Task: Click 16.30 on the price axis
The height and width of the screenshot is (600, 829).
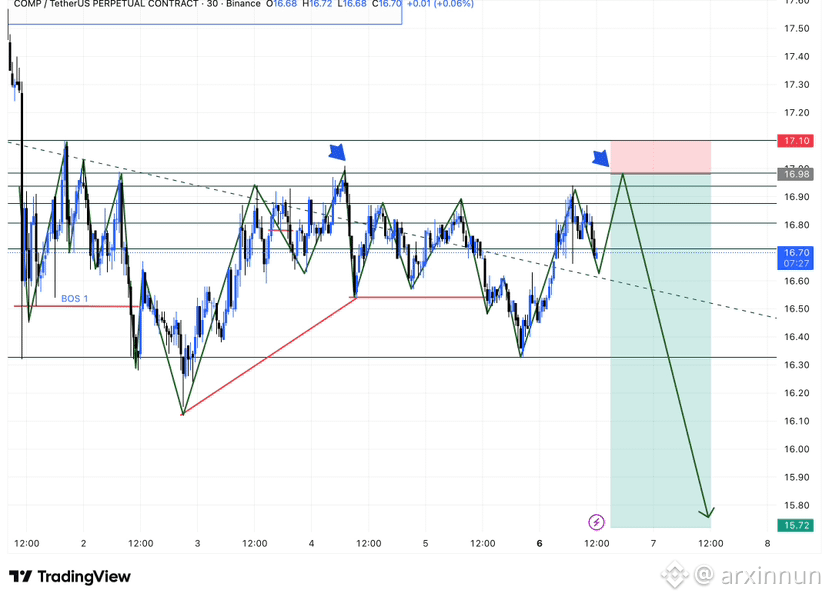Action: 796,365
